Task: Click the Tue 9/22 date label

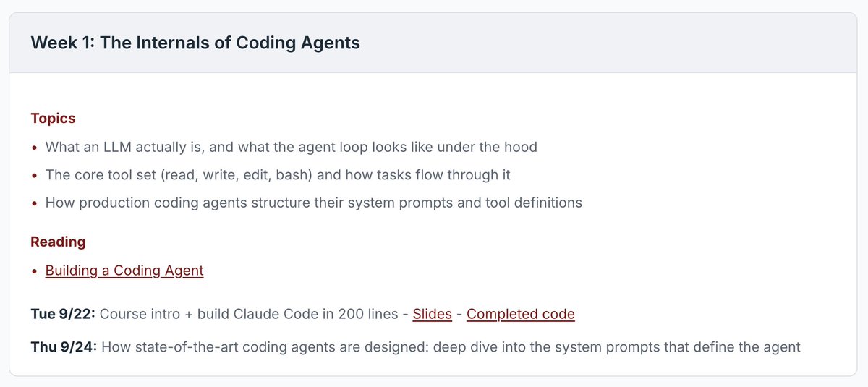Action: (x=64, y=314)
